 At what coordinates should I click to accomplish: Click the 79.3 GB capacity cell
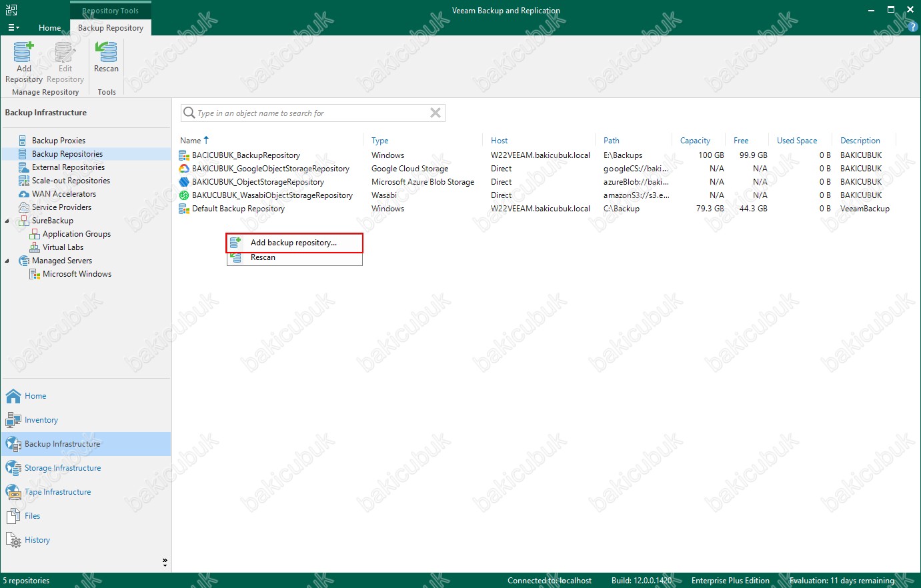(710, 209)
